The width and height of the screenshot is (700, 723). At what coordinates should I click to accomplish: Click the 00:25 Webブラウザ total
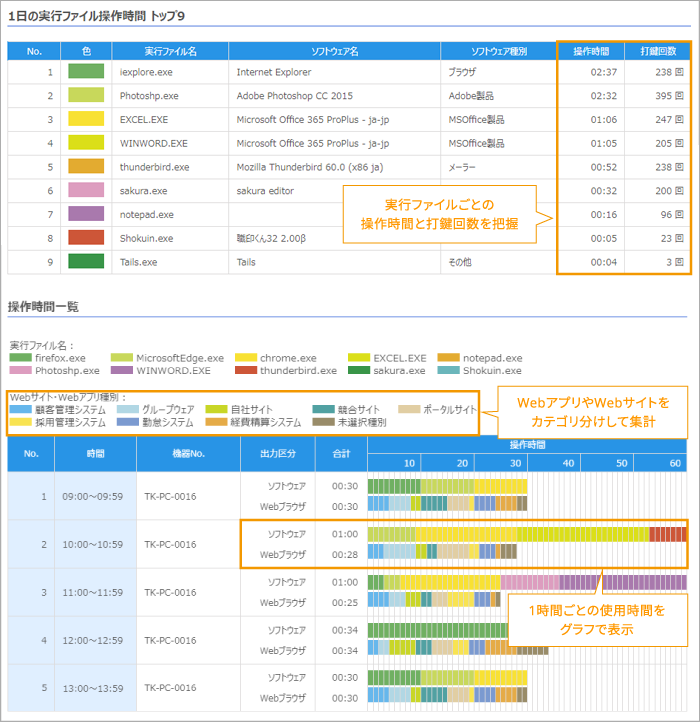pyautogui.click(x=345, y=603)
